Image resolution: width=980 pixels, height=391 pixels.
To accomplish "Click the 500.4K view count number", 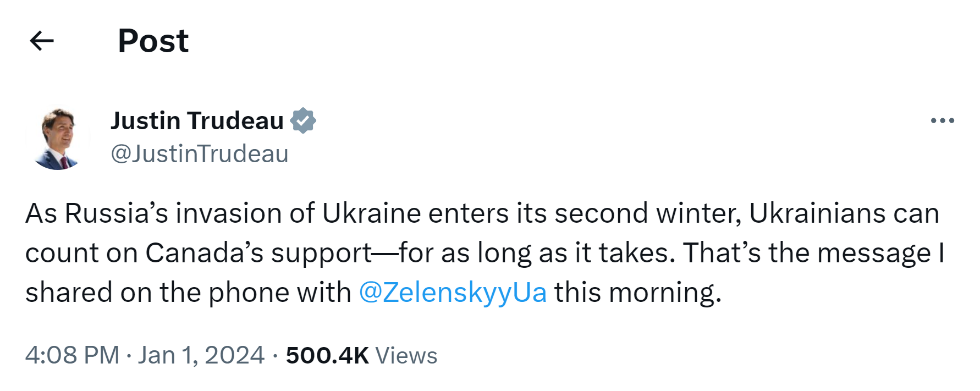I will [x=327, y=355].
